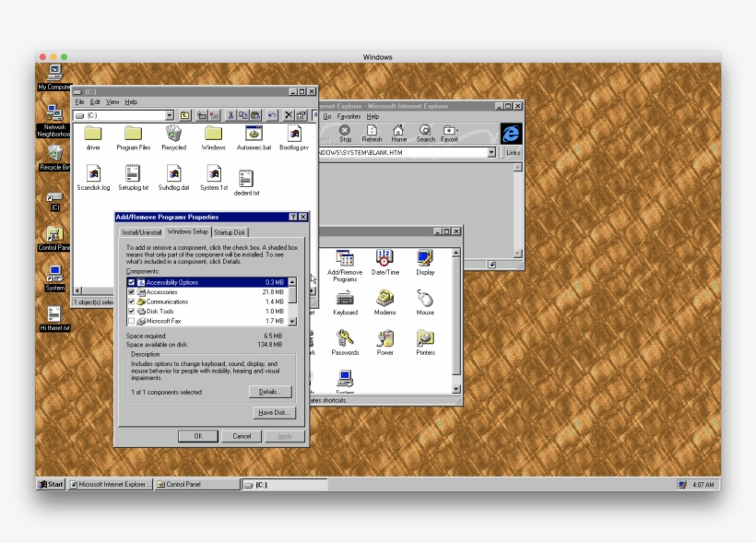Click the Internet Explorer address field
This screenshot has width=756, height=543.
click(402, 152)
